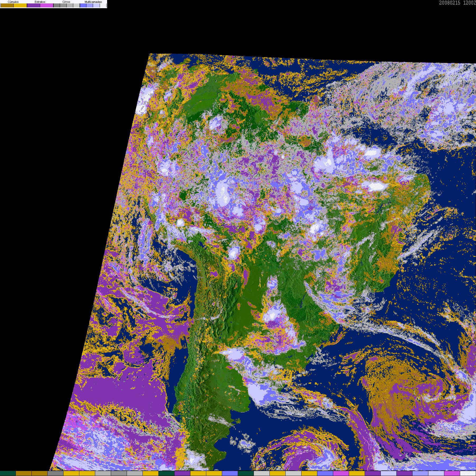The height and width of the screenshot is (476, 476).
Task: Click the Cúmulos legend label
Action: coord(13,2)
